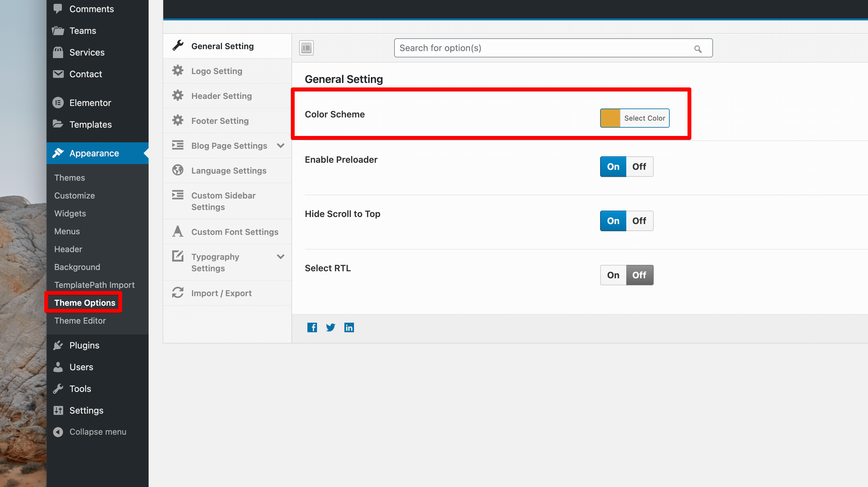This screenshot has height=487, width=868.
Task: Open the Appearance menu section
Action: (x=94, y=153)
